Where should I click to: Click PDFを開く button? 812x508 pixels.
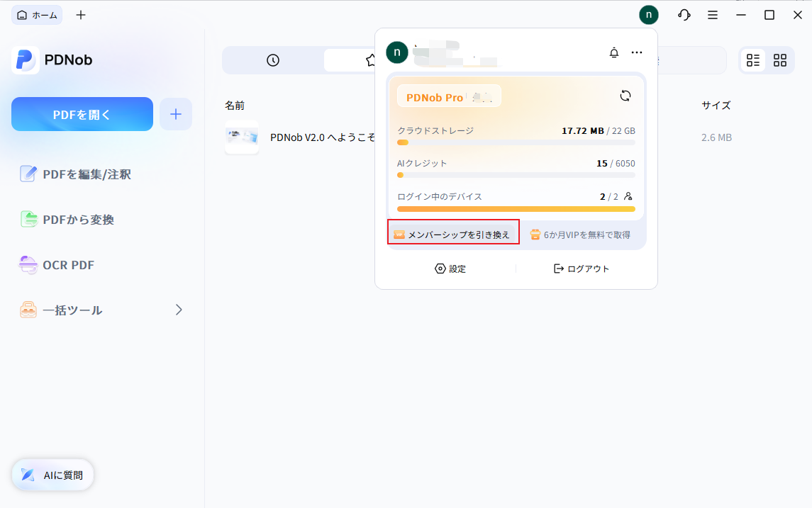(82, 114)
